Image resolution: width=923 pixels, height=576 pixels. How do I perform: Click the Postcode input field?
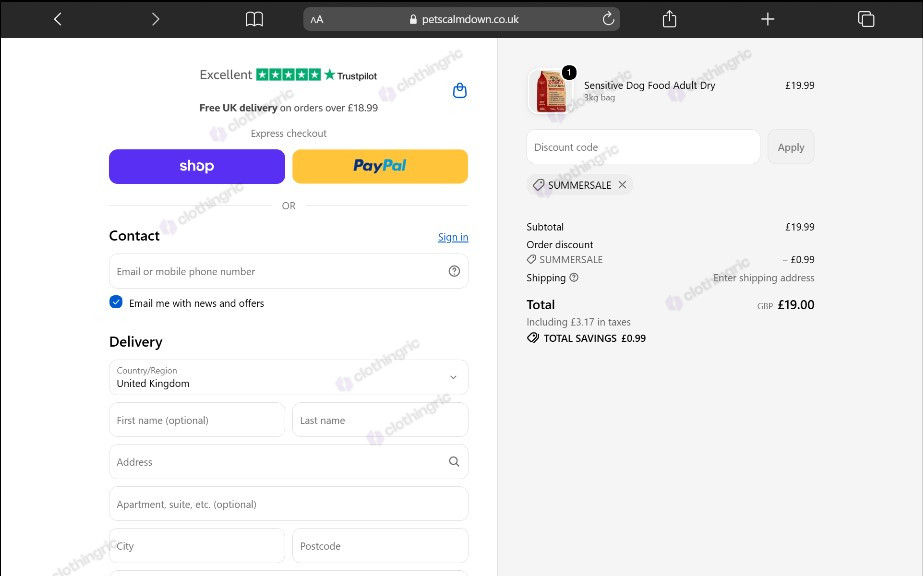coord(380,546)
